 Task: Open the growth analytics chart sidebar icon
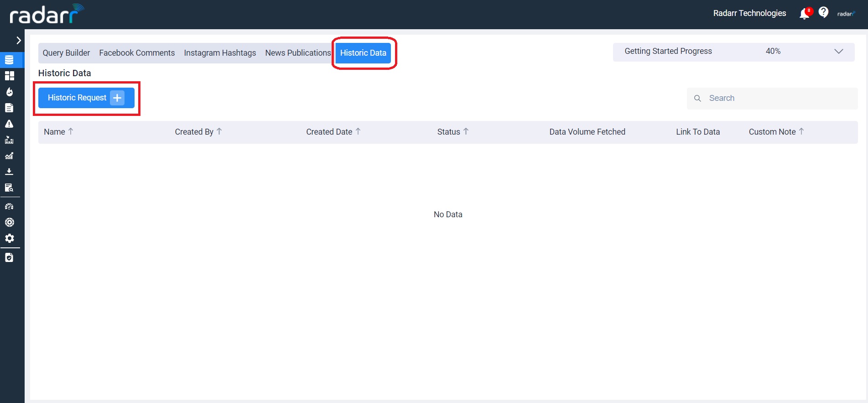click(x=9, y=156)
